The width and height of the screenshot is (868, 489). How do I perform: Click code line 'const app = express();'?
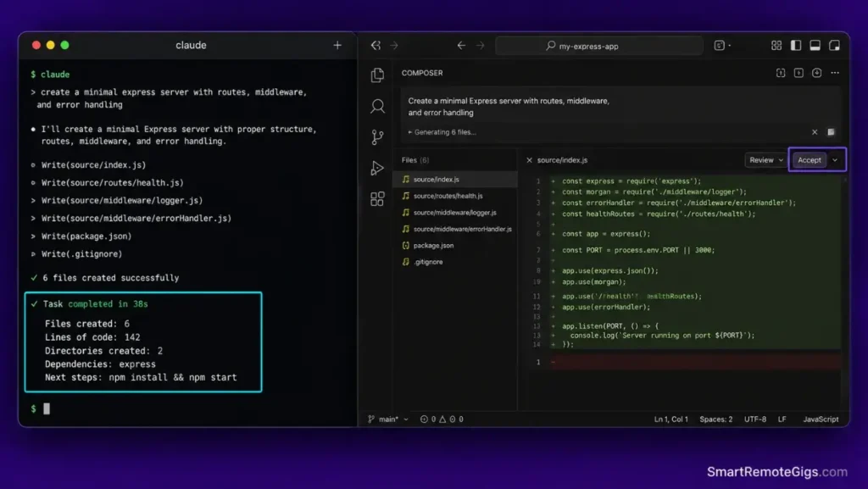(605, 234)
